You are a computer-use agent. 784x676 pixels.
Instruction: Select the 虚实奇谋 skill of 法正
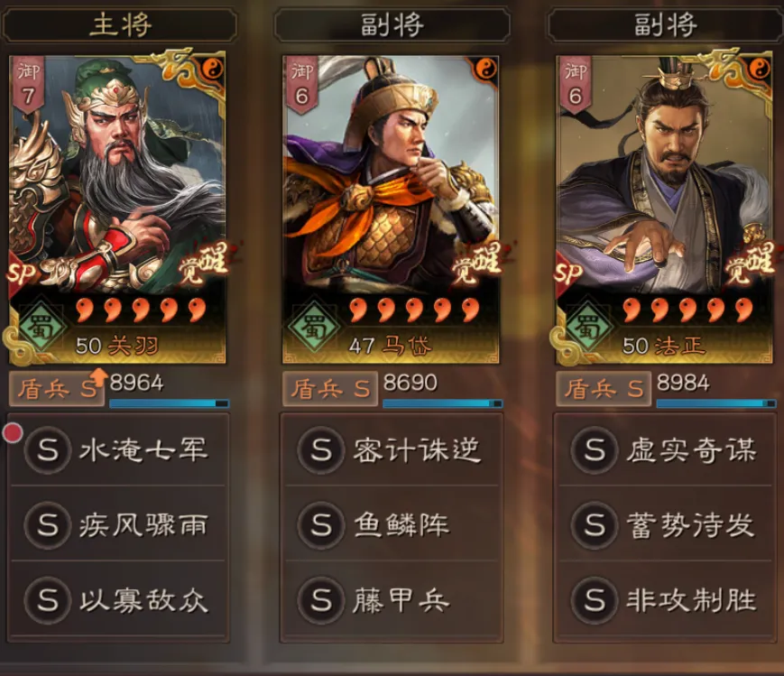[665, 449]
